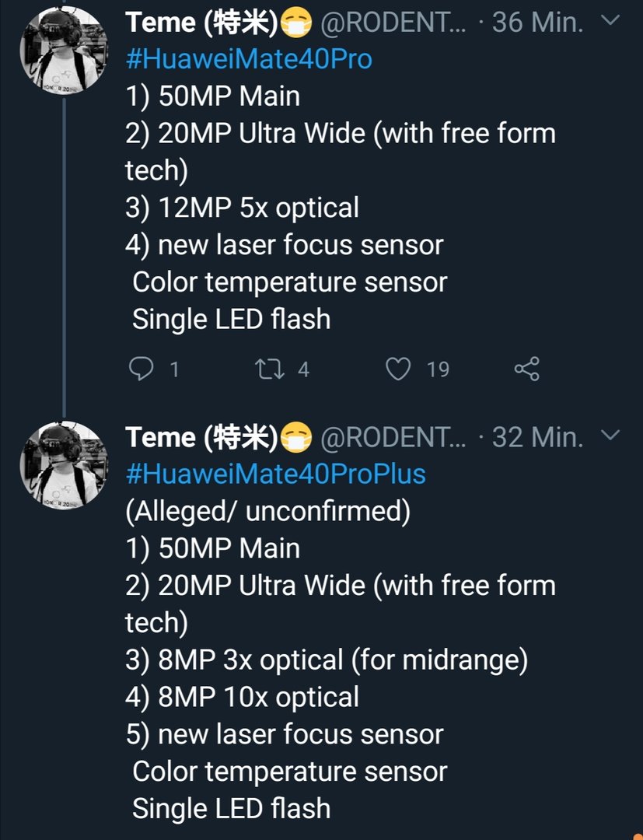Open the #HuaweiMate40ProPlus hashtag
Image resolution: width=643 pixels, height=840 pixels.
(x=276, y=474)
